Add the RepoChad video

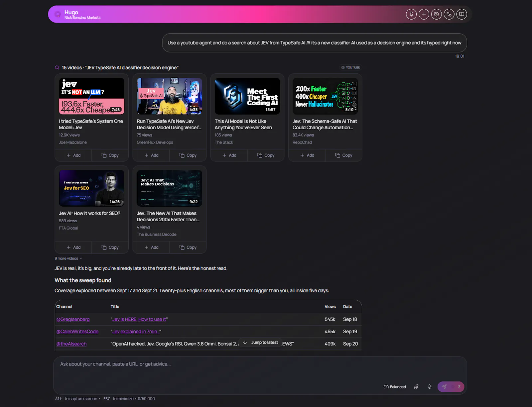point(307,155)
